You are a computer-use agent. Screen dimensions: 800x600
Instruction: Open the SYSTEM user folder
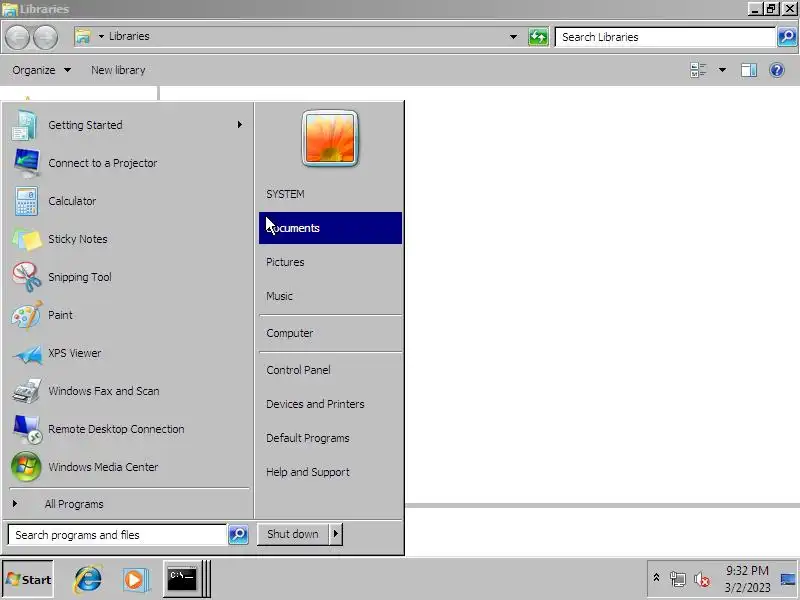click(x=330, y=194)
